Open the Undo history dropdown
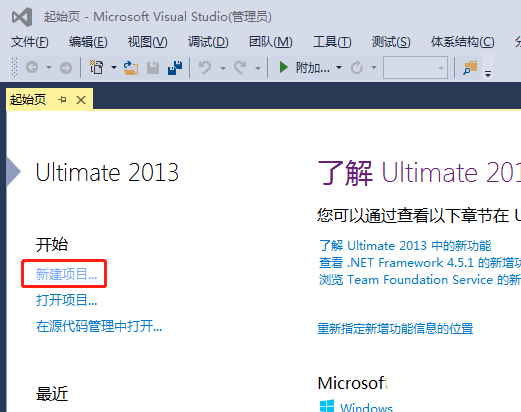Viewport: 521px width, 412px height. coord(223,68)
